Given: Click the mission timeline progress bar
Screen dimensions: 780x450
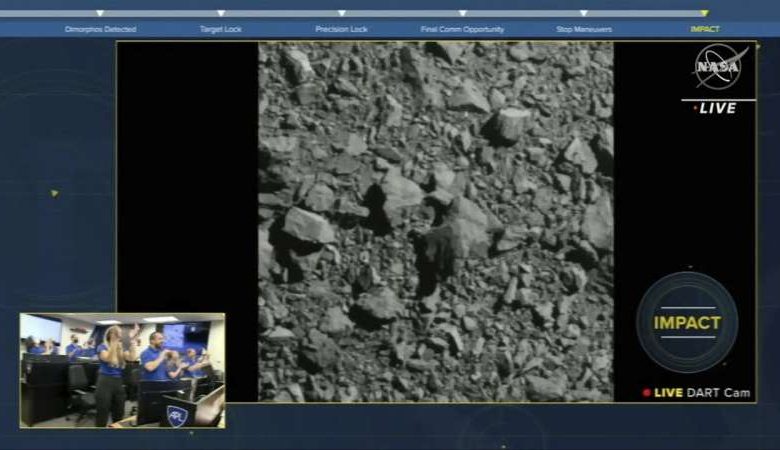Looking at the screenshot, I should coord(354,13).
